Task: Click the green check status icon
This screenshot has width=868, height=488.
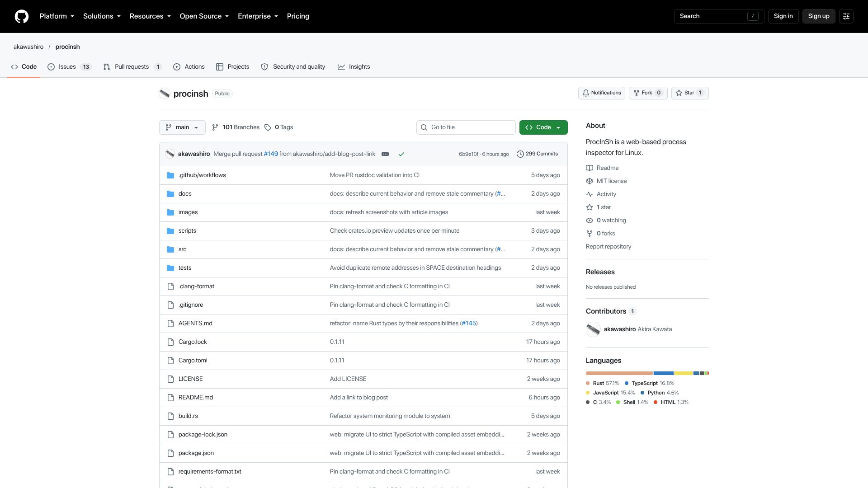Action: point(401,154)
